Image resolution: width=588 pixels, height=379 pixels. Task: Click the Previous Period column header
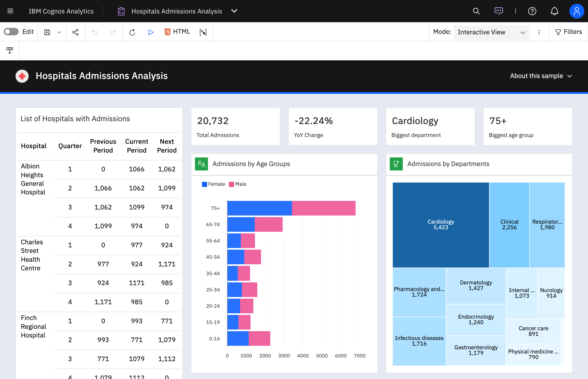coord(103,146)
